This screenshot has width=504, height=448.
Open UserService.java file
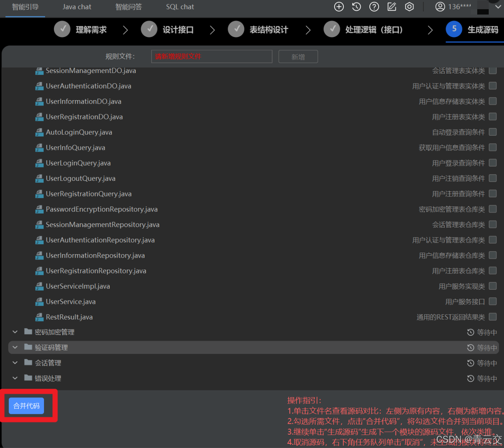[x=71, y=302]
